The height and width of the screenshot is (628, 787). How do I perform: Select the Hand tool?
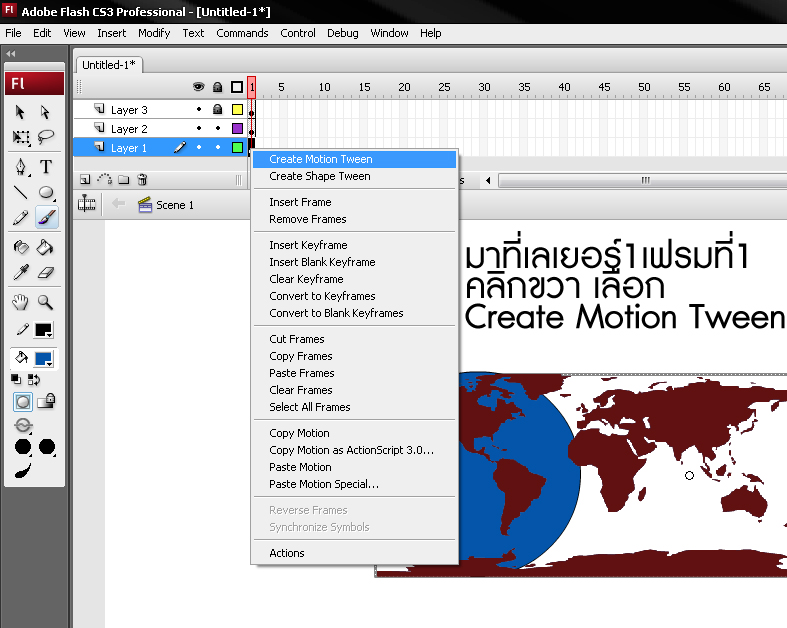21,302
